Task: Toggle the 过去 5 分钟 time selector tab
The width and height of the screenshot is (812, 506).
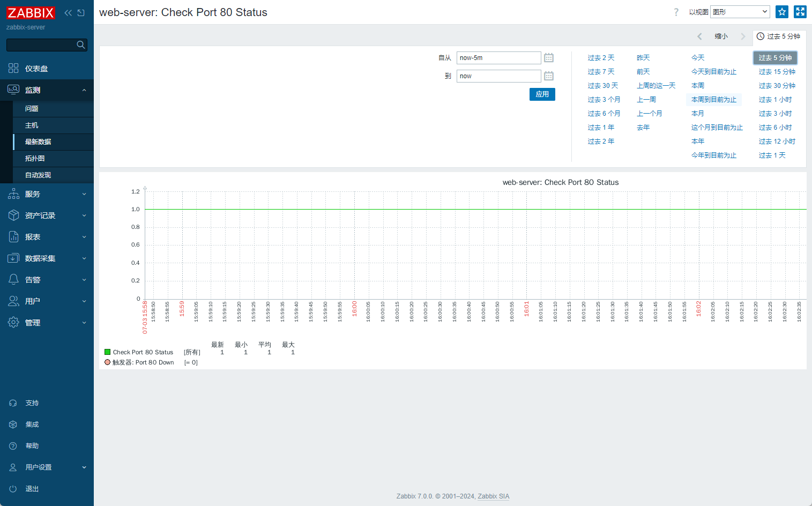Action: pyautogui.click(x=779, y=36)
